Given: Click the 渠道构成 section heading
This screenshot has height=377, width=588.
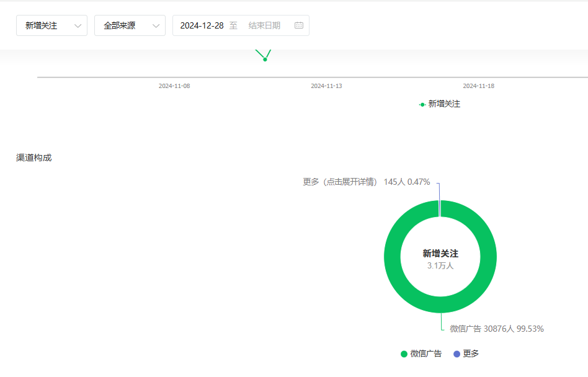Looking at the screenshot, I should pyautogui.click(x=33, y=157).
